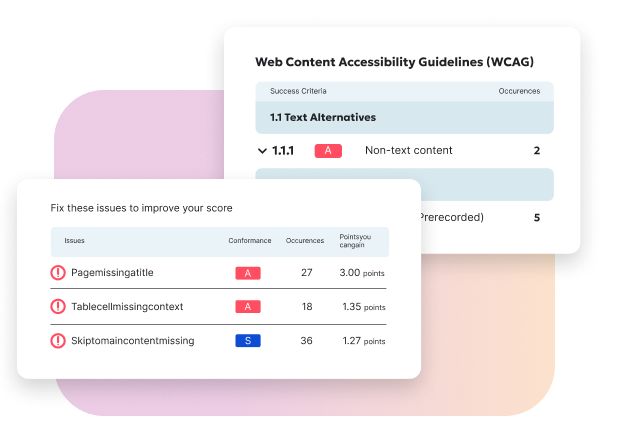Image resolution: width=619 pixels, height=427 pixels.
Task: Click the alert icon beside Pagemissingatitle
Action: [58, 273]
